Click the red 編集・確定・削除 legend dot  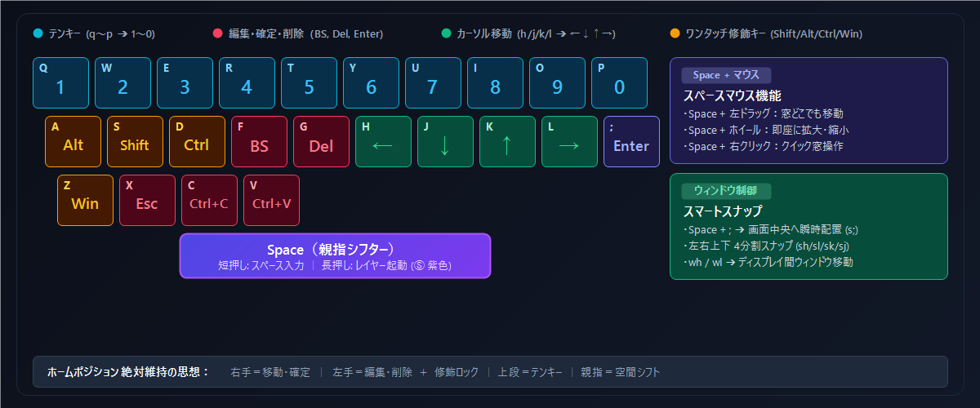pyautogui.click(x=217, y=33)
